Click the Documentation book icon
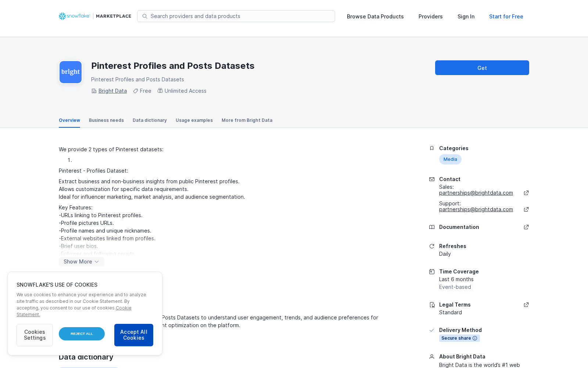Viewport: 588px width, 368px height. click(432, 227)
